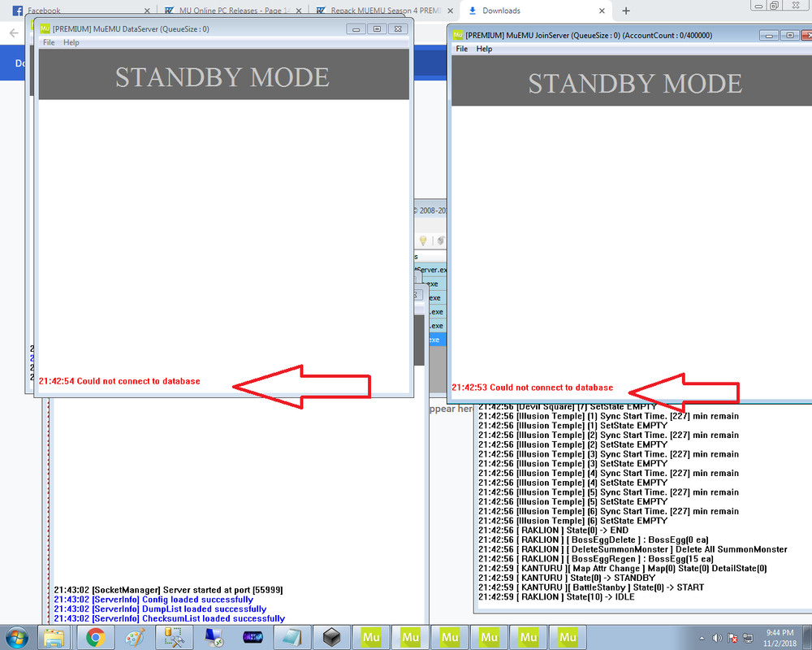This screenshot has height=650, width=812.
Task: Open the Paint palette icon in the taskbar
Action: pyautogui.click(x=135, y=638)
